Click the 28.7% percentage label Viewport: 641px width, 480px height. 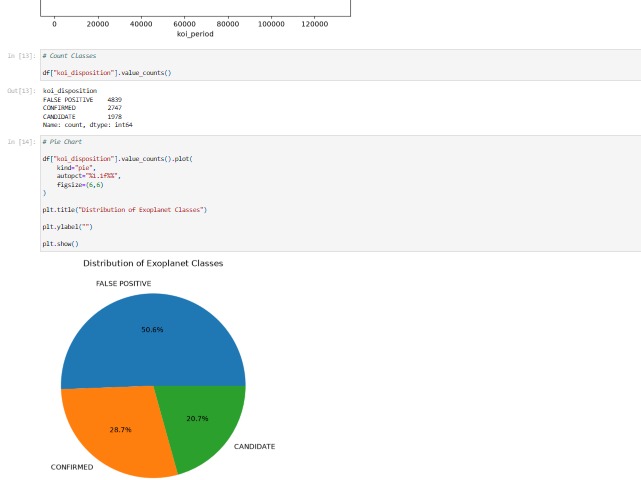click(121, 430)
